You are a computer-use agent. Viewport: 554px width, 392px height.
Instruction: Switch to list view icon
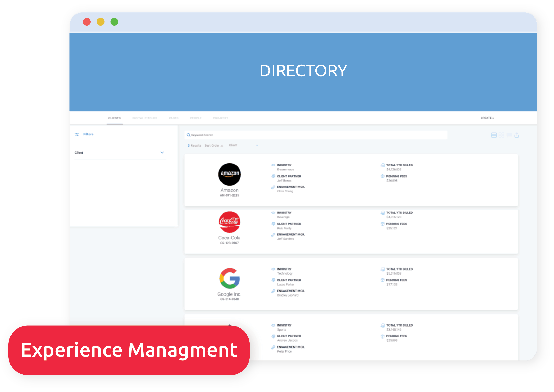point(509,135)
